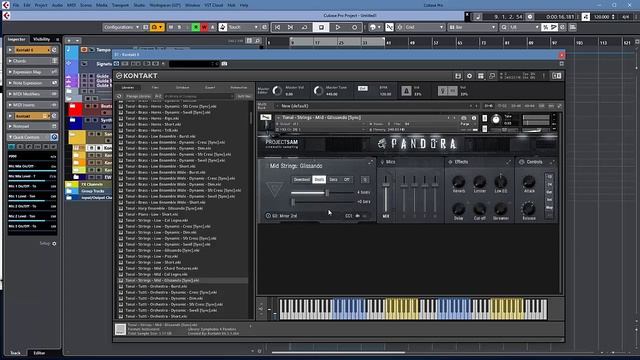This screenshot has width=640, height=360.
Task: Open the Transport menu
Action: pos(120,5)
